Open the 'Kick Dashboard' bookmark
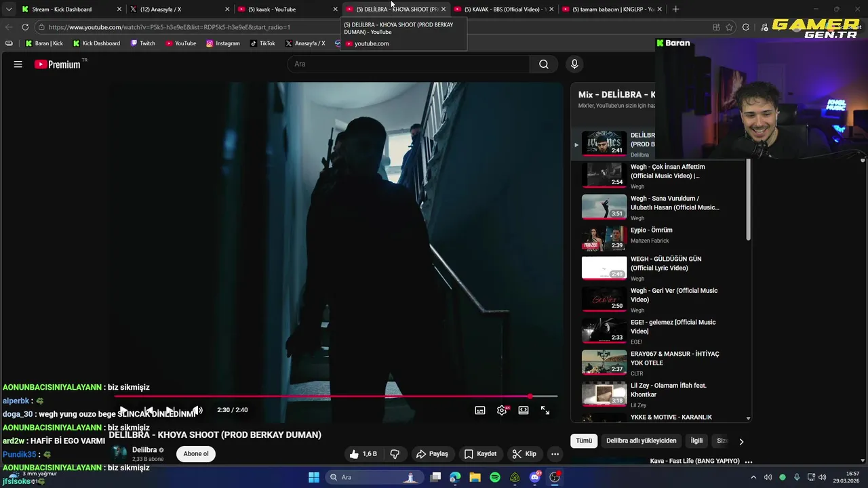Screen dimensions: 868x488 pyautogui.click(x=96, y=43)
